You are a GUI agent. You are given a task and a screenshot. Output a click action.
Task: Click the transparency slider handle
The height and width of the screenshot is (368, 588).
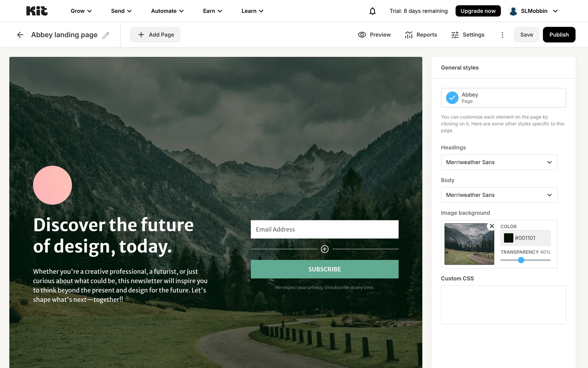coord(521,260)
